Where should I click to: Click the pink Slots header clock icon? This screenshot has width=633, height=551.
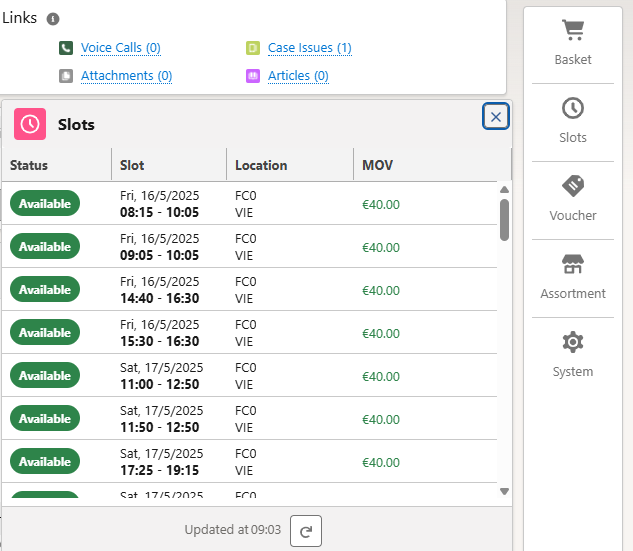[x=30, y=124]
